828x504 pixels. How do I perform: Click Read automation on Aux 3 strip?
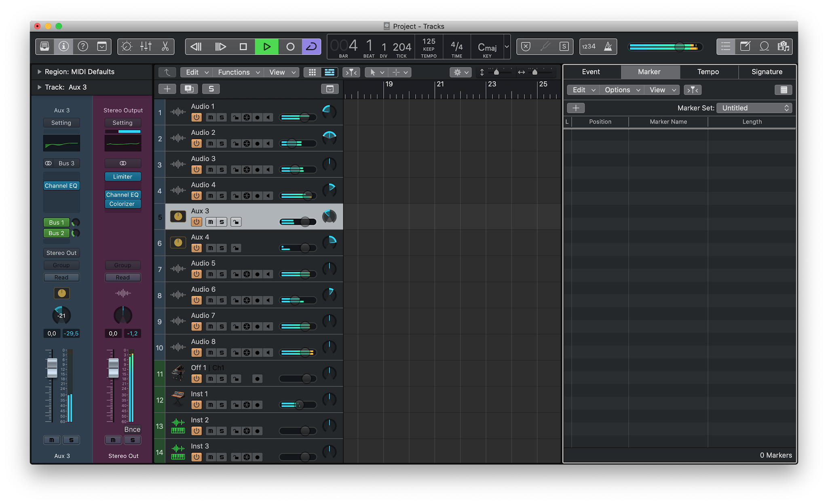pos(61,278)
